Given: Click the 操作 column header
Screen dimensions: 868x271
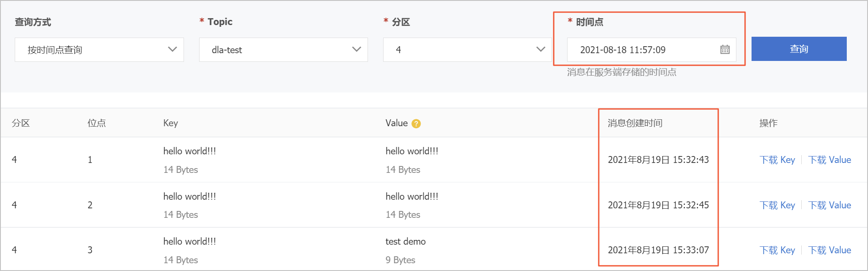Looking at the screenshot, I should [x=768, y=123].
